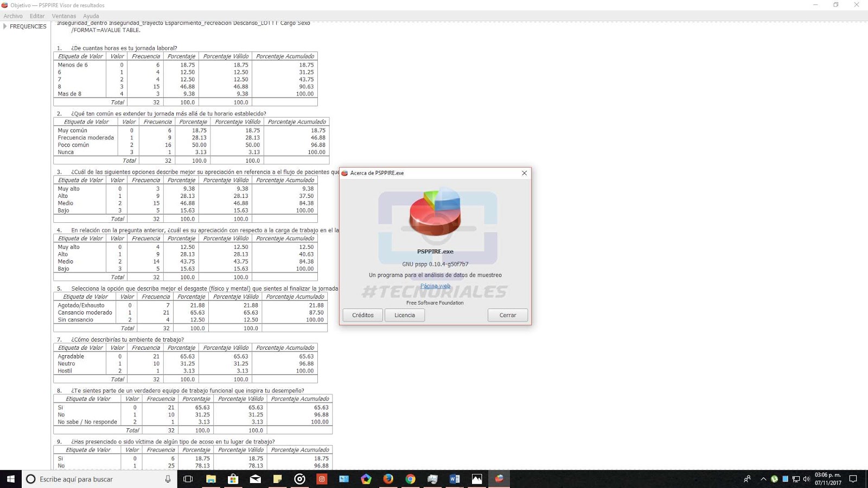This screenshot has width=868, height=488.
Task: Open File Explorer from the taskbar
Action: pos(211,479)
